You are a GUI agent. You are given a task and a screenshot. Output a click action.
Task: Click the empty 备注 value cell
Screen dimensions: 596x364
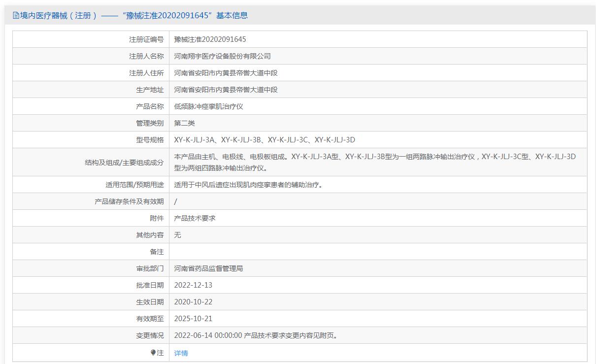coord(378,252)
